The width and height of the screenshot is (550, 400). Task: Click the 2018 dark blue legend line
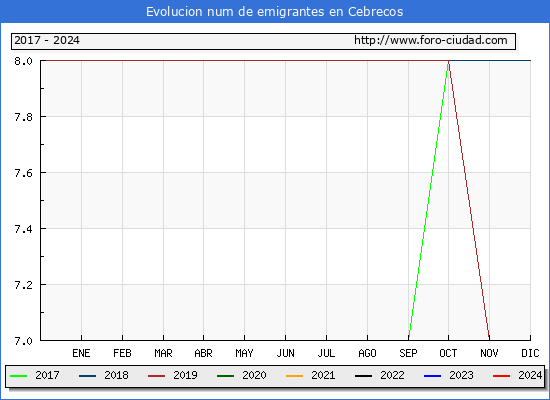[x=87, y=376]
